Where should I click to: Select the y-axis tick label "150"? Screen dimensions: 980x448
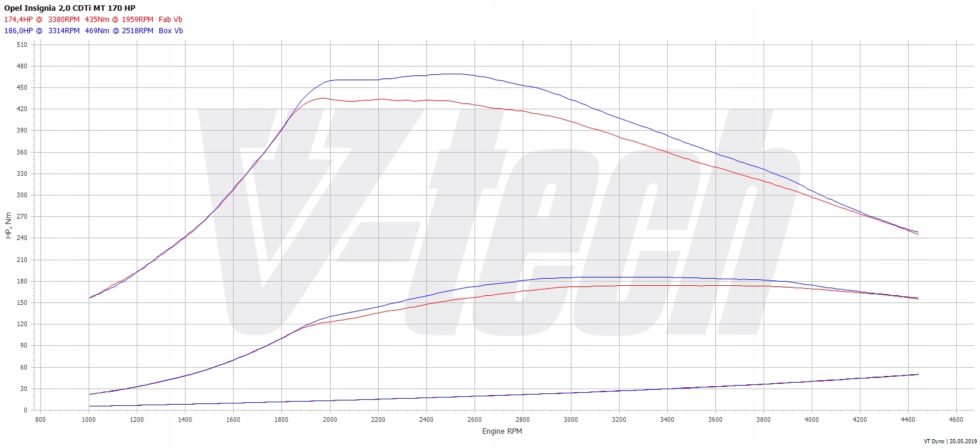click(21, 302)
